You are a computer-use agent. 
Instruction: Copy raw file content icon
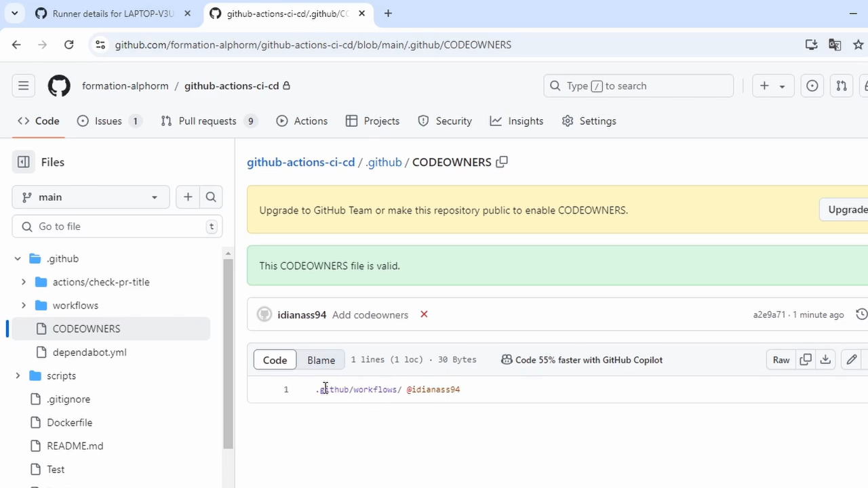(x=806, y=360)
